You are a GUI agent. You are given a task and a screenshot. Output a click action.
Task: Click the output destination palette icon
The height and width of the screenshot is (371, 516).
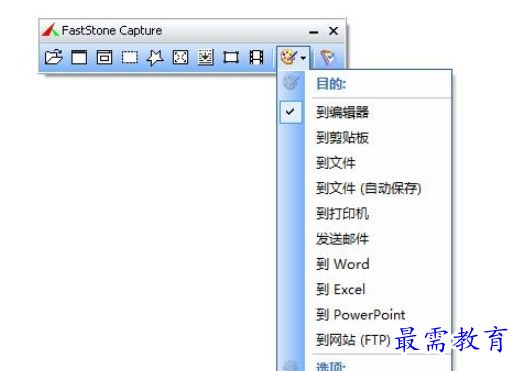(288, 57)
